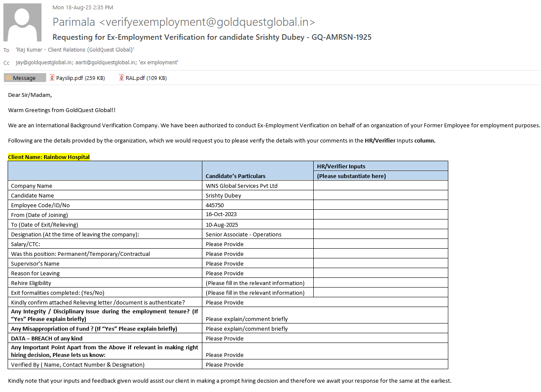Click the Verified By row label

tap(77, 365)
